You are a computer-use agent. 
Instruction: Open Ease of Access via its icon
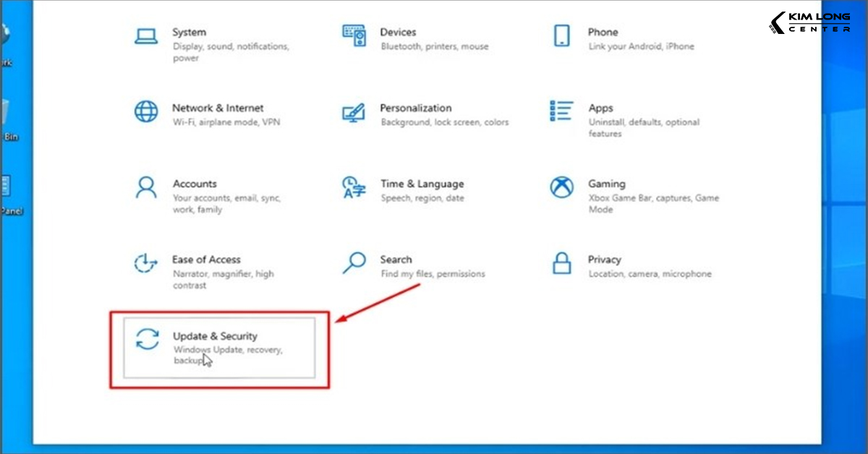pyautogui.click(x=146, y=263)
